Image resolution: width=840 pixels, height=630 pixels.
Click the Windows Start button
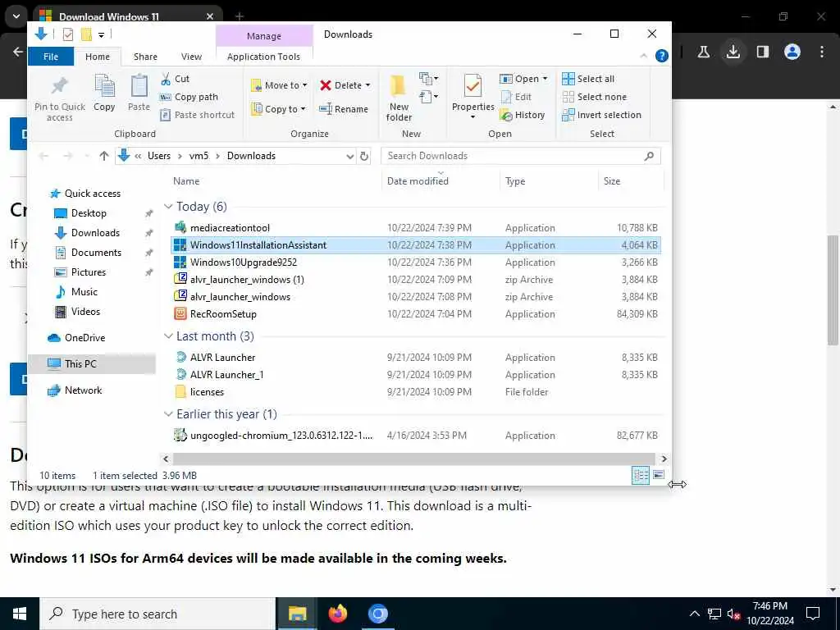coord(20,614)
